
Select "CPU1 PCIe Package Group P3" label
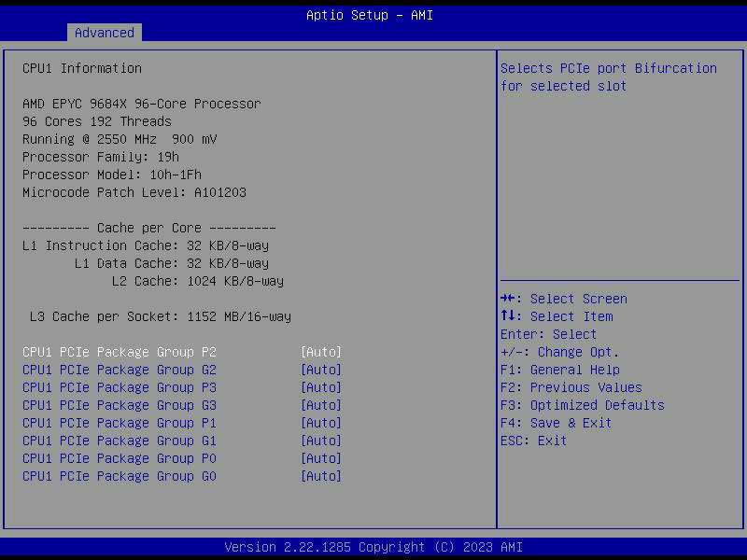pyautogui.click(x=120, y=387)
